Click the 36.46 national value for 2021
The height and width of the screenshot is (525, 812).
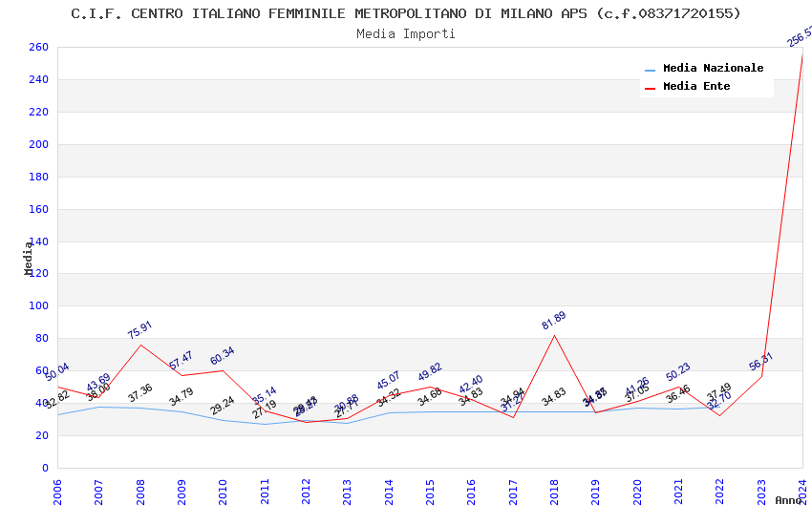coord(678,393)
